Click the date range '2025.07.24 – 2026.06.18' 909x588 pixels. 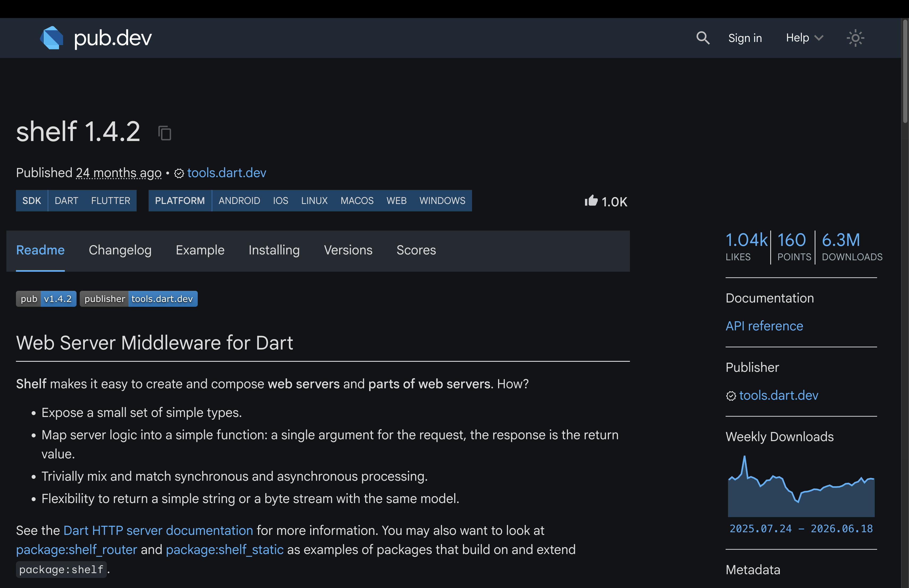pos(801,529)
